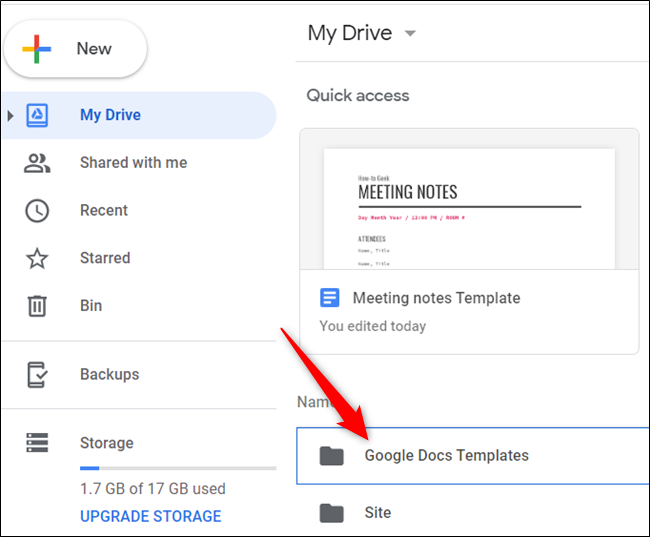The image size is (650, 537).
Task: Open the Storage section
Action: (107, 443)
